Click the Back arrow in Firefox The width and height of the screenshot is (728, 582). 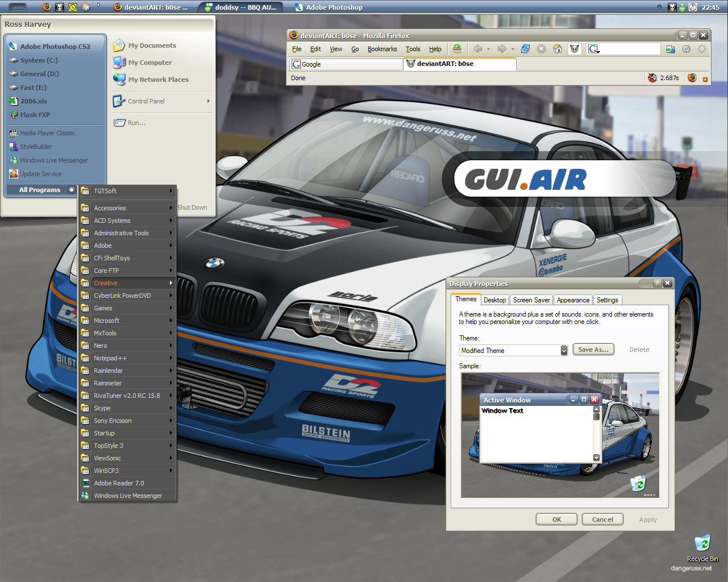478,49
